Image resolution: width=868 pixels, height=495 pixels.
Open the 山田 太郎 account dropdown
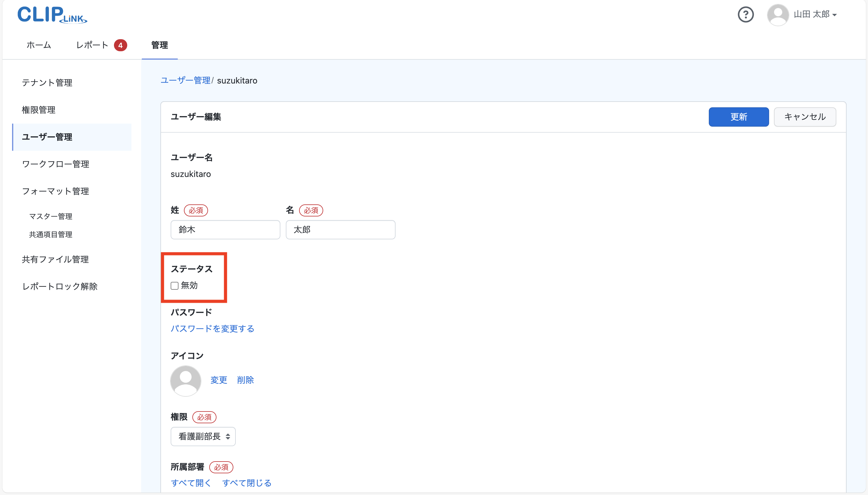point(814,14)
